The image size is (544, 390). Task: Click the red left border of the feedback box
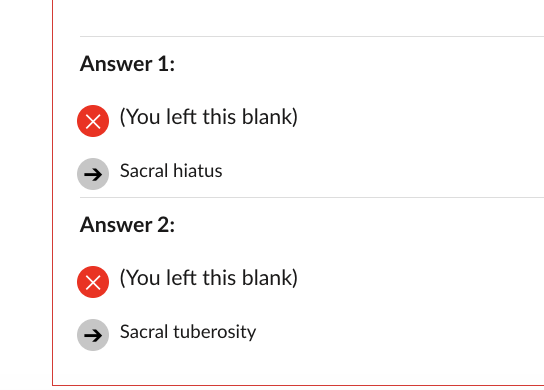(52, 191)
